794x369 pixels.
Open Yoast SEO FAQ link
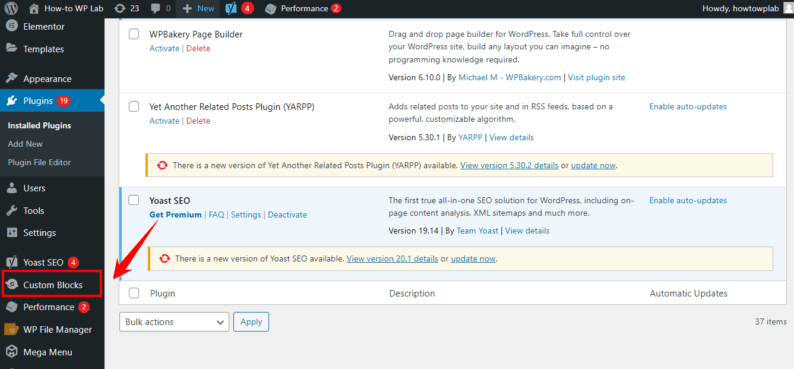tap(216, 215)
